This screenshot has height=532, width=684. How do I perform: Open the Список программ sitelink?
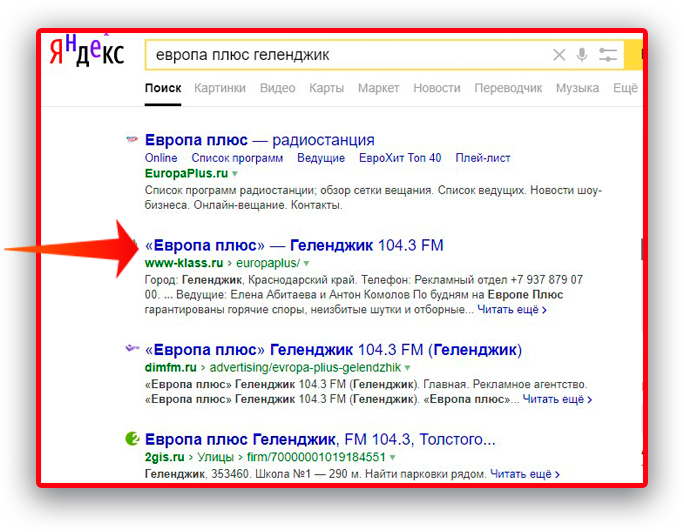pos(237,158)
